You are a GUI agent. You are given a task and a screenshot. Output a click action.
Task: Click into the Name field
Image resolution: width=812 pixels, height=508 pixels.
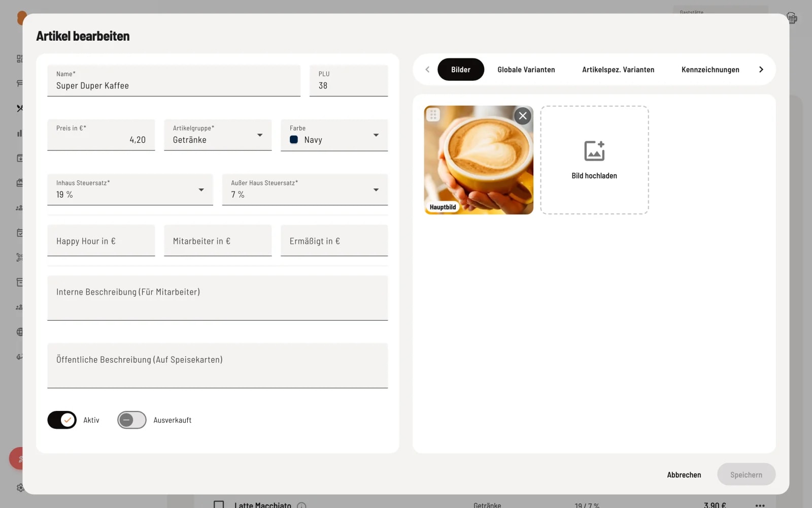[174, 81]
